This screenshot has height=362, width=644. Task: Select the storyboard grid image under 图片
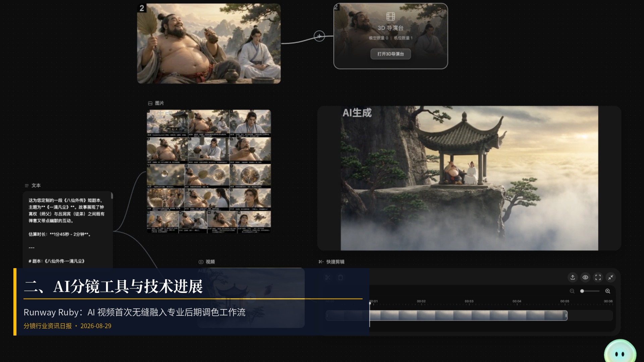(209, 171)
